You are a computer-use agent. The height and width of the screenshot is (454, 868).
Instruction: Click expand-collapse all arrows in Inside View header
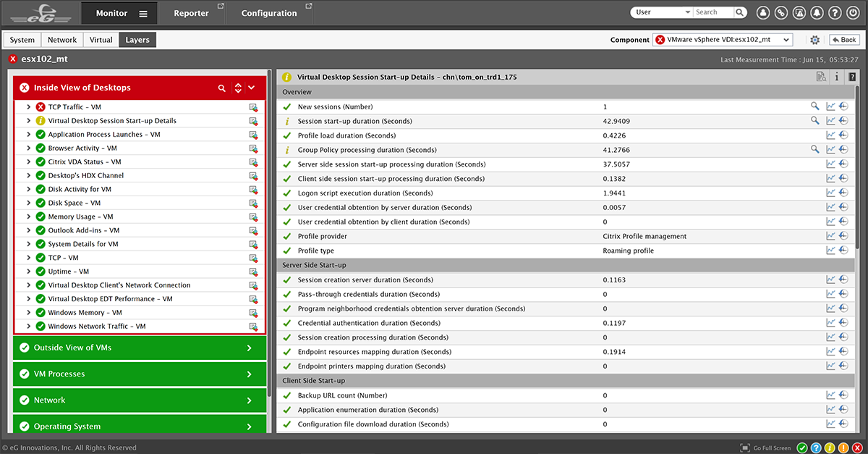[238, 88]
